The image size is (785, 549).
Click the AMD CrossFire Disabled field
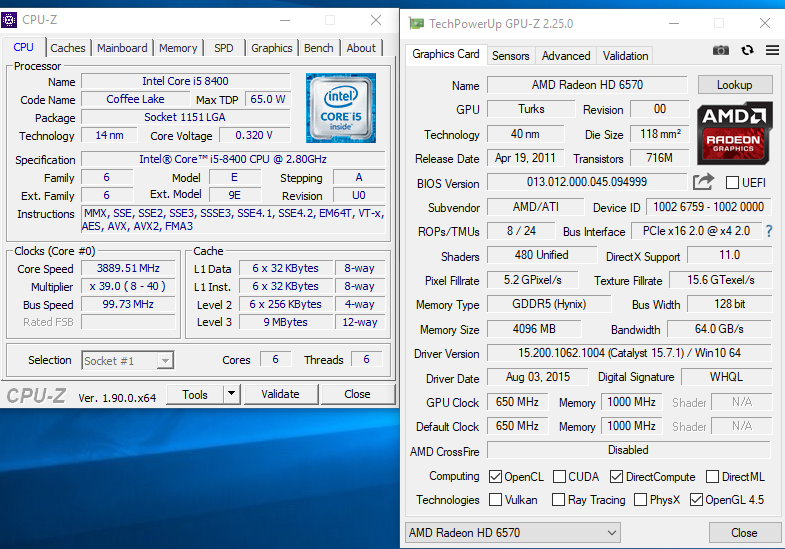pos(628,450)
